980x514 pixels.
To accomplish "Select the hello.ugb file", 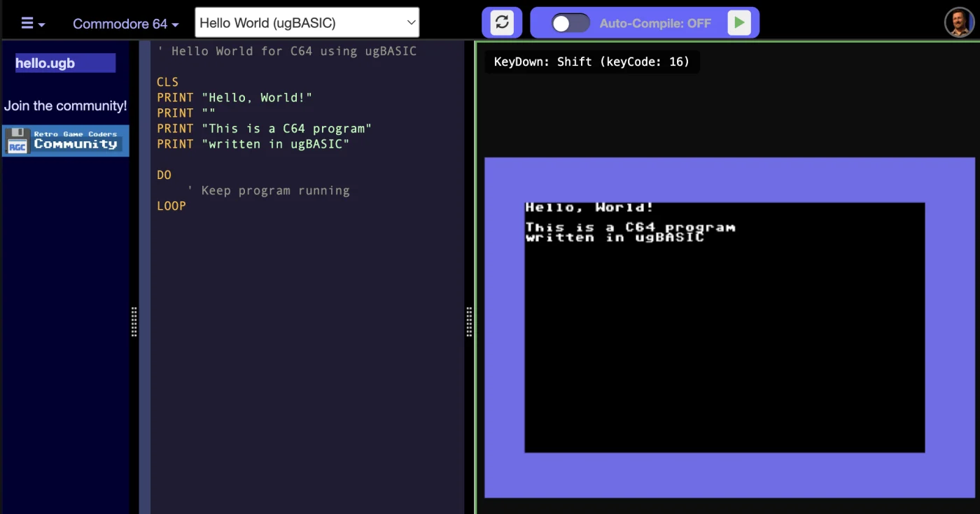I will (66, 63).
